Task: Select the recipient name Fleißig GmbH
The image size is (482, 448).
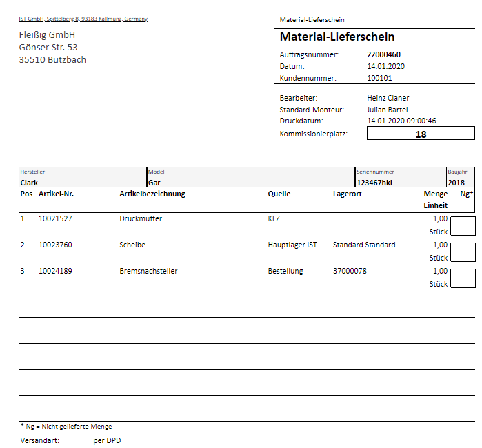Action: (x=47, y=34)
